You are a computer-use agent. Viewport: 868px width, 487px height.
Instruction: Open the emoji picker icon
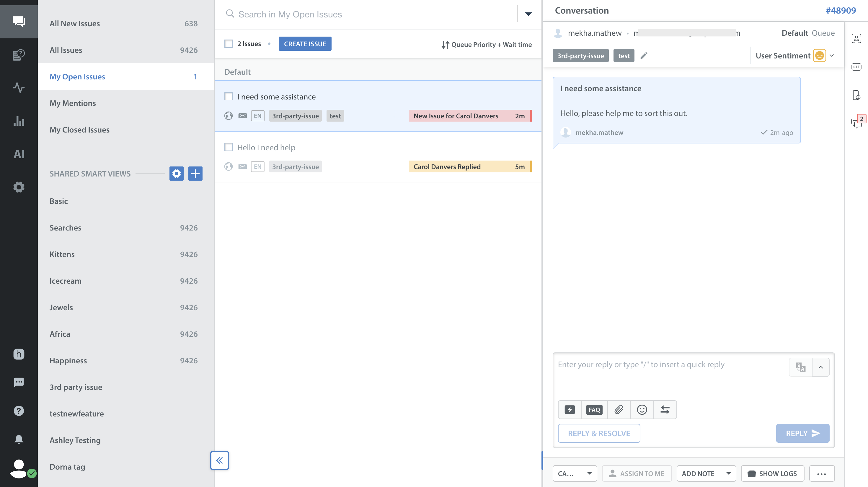coord(642,410)
